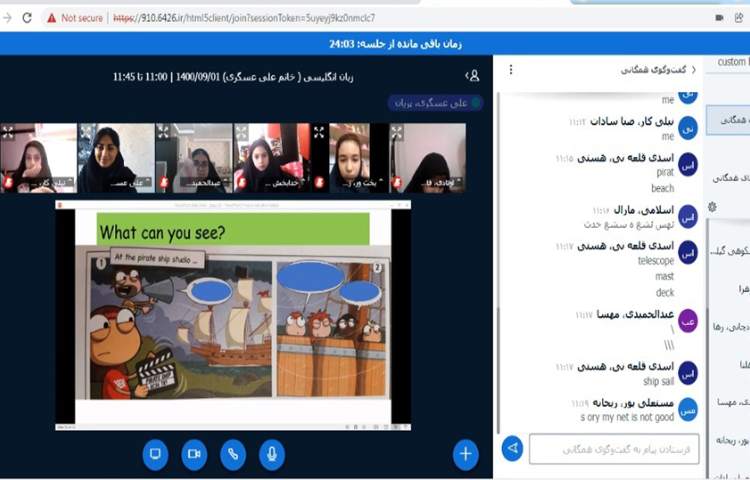Fullscreen the نیلی کار webcam
Viewport: 750px width, 480px height.
click(8, 131)
